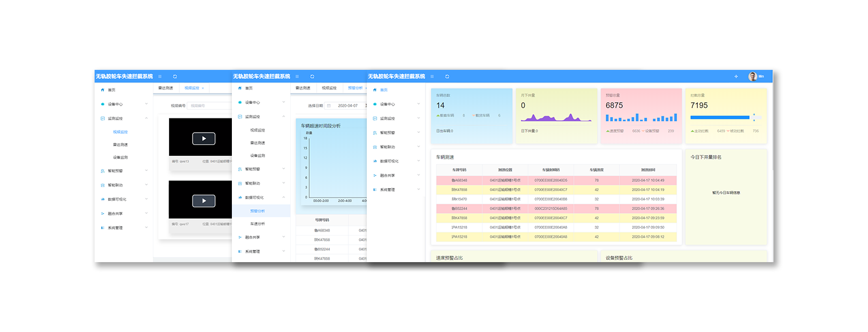
Task: Select 预警分析 tab in warning analysis window
Action: pos(355,88)
